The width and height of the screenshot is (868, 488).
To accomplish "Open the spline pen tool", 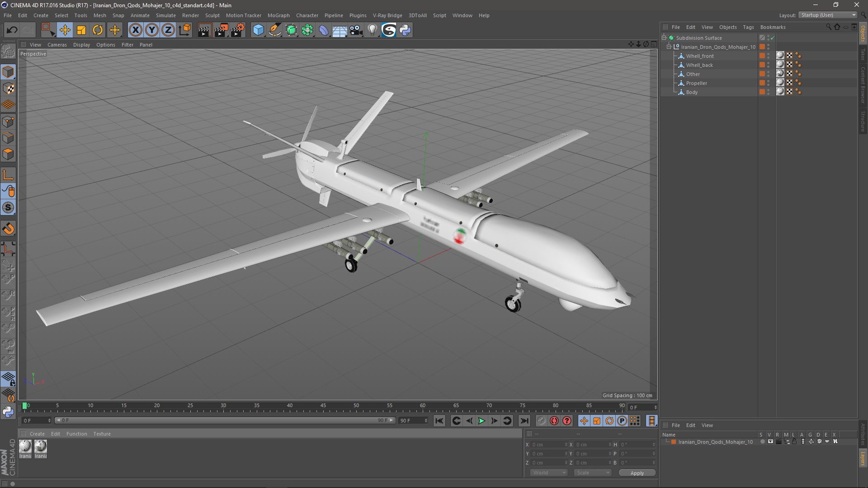I will pos(275,30).
